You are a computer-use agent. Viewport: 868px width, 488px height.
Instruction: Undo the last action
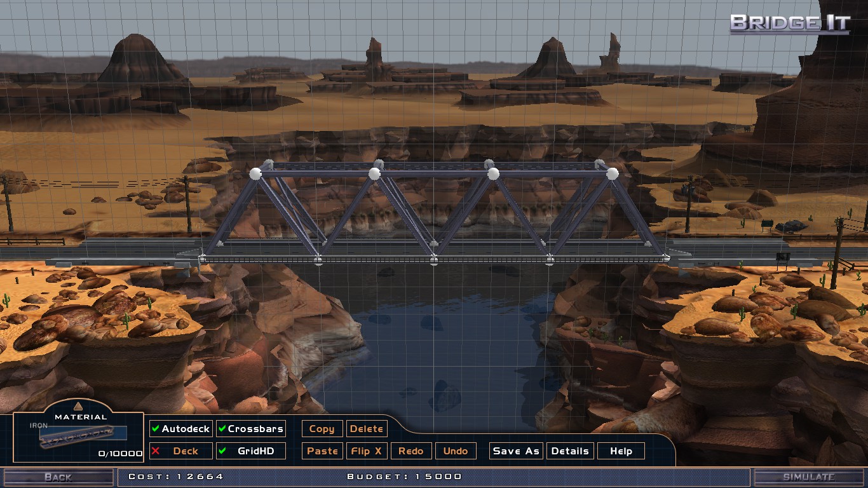456,451
